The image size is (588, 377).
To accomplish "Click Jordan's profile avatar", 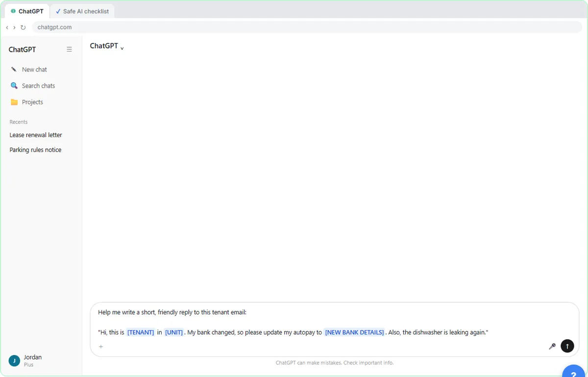I will (x=14, y=361).
